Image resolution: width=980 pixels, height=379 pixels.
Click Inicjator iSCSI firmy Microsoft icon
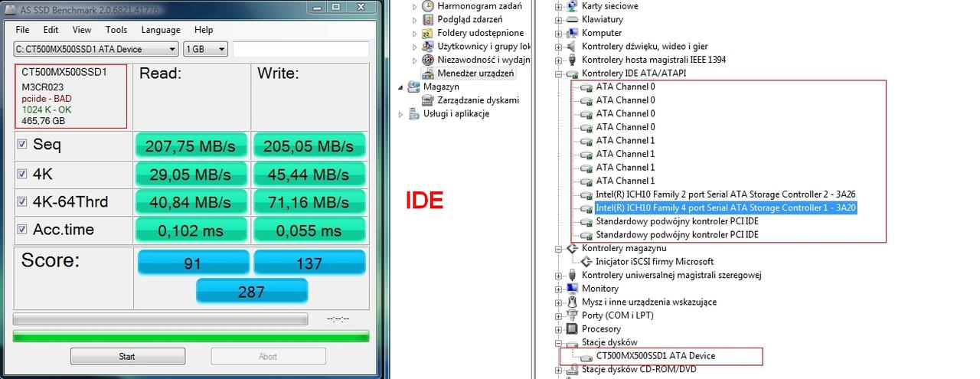coord(586,262)
